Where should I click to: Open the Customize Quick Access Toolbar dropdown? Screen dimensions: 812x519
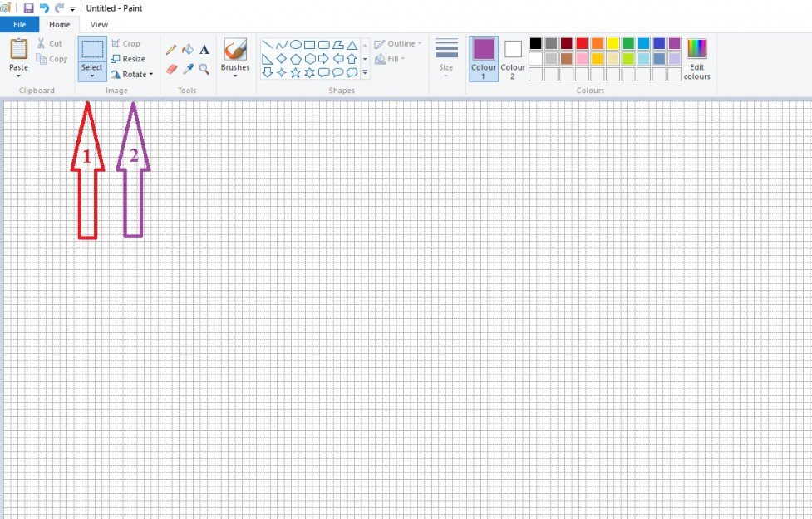[72, 9]
